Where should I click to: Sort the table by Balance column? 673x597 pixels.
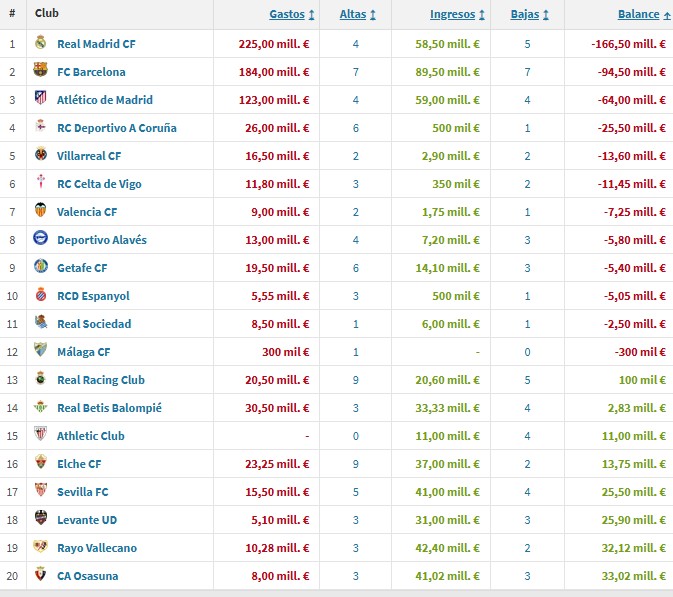tap(644, 14)
